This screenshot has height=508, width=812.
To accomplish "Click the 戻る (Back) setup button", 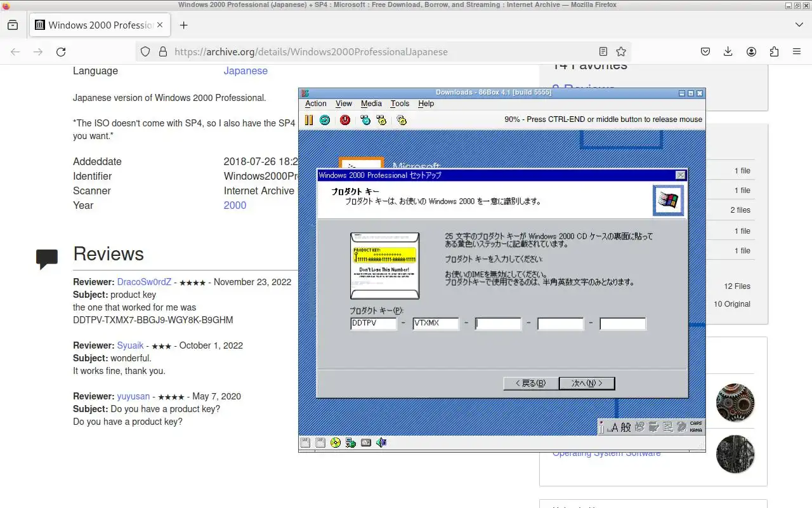I will pyautogui.click(x=530, y=383).
